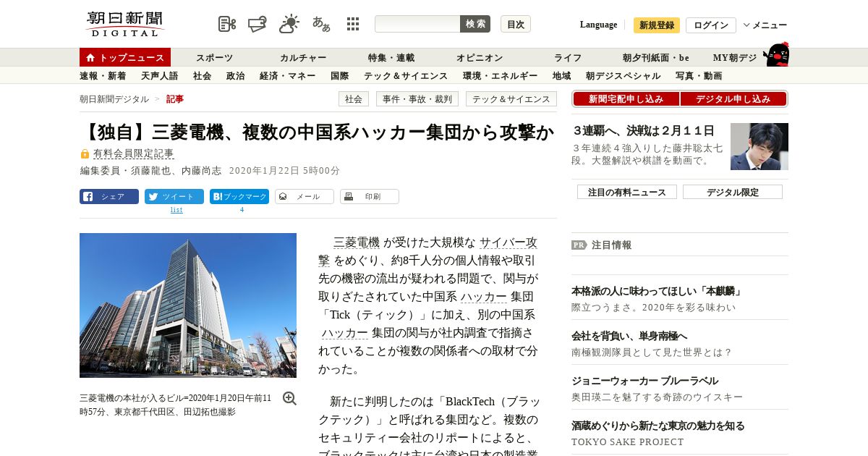868x456 pixels.
Task: Click 朝日新聞デジタル breadcrumb link
Action: point(114,99)
